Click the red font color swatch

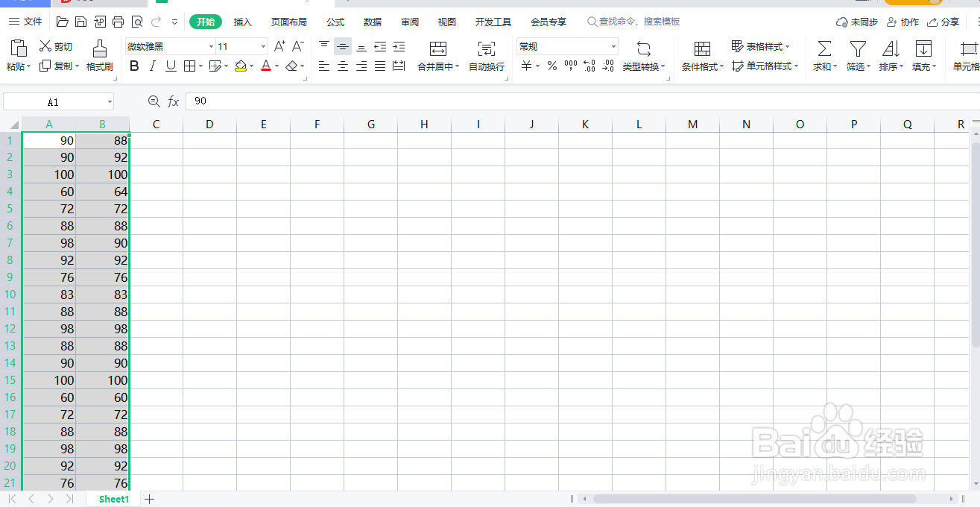click(266, 66)
